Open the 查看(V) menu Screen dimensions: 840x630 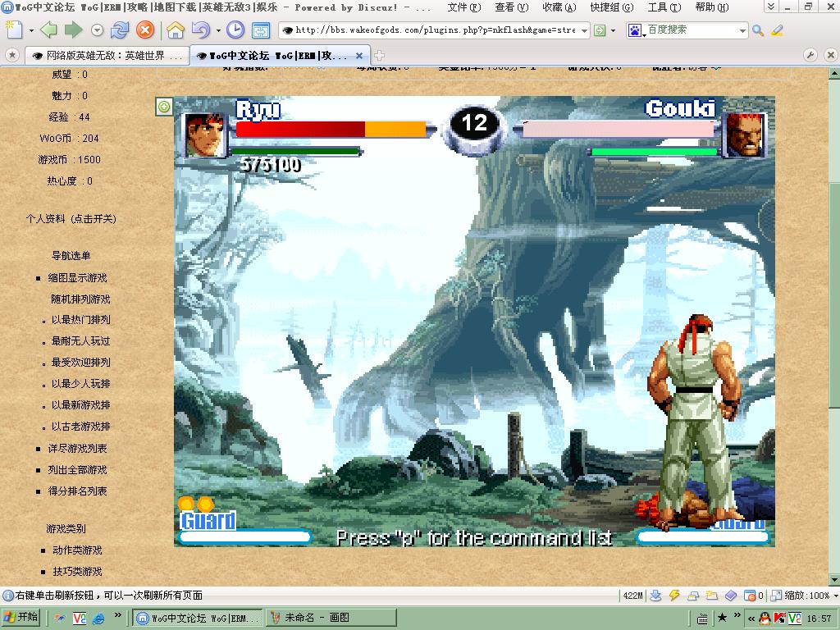tap(511, 7)
